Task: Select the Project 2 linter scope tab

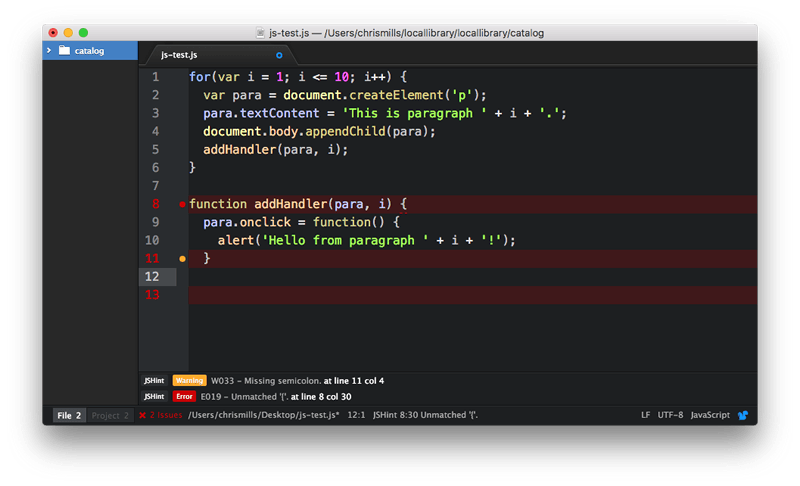Action: [x=110, y=415]
